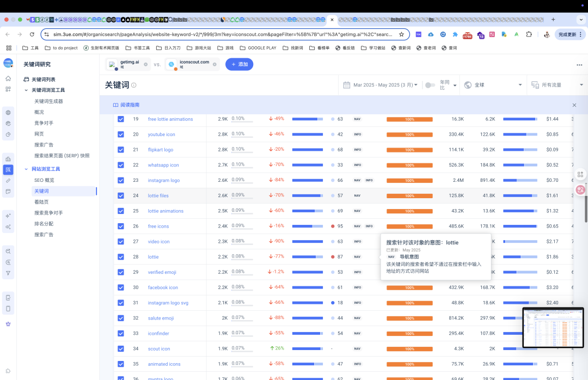Click the info icon beside 关键词 heading
The width and height of the screenshot is (588, 380).
(x=134, y=85)
